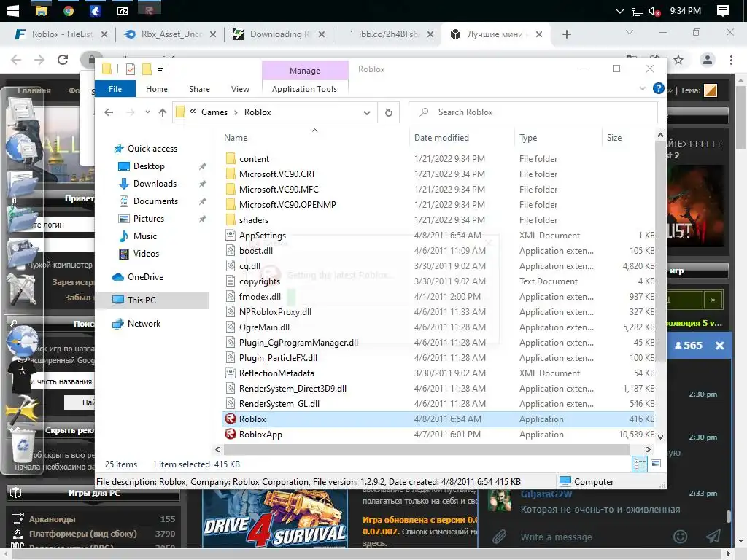Show hidden system tray icons
747x560 pixels.
click(x=619, y=11)
